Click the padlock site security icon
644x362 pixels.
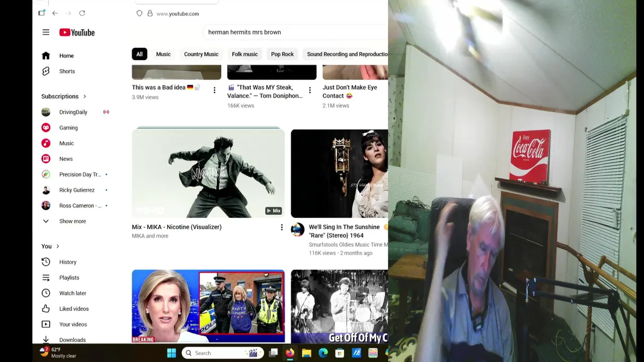coord(150,13)
